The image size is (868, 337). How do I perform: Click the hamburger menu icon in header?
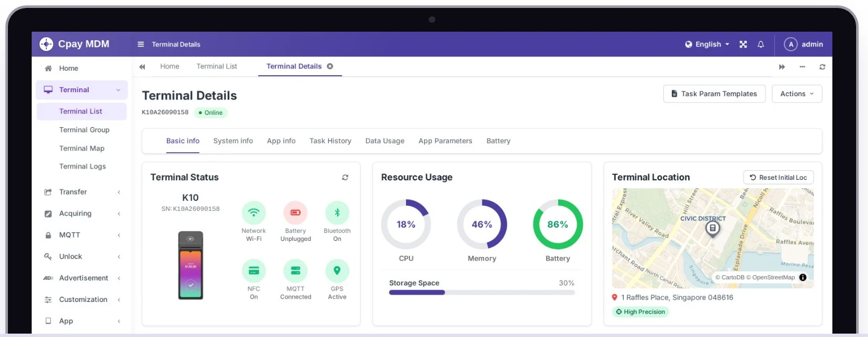click(x=141, y=44)
